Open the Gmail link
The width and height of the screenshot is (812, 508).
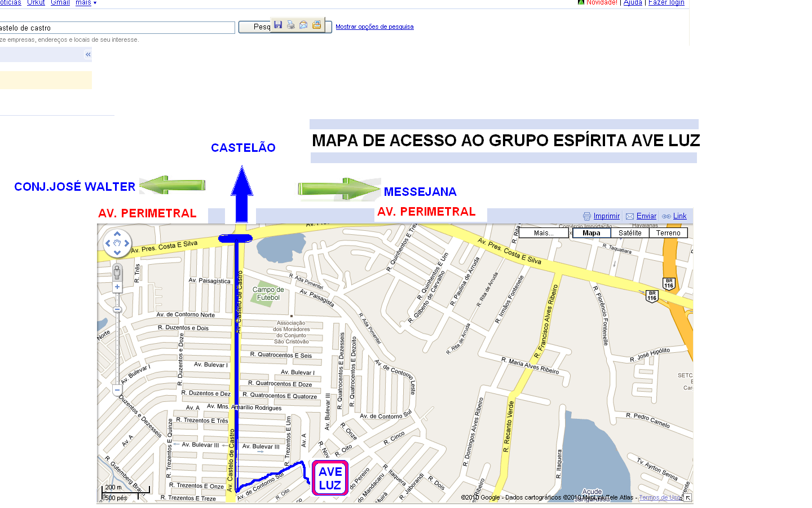[60, 3]
